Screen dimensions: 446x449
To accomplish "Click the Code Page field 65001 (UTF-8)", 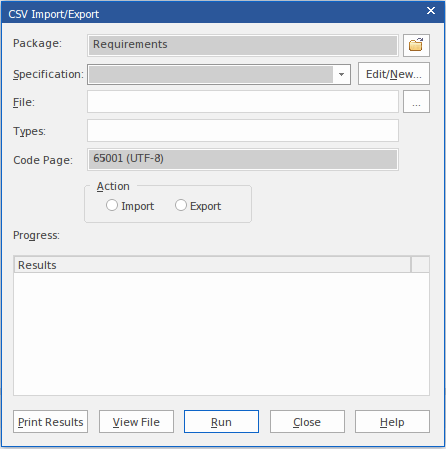I will point(243,160).
